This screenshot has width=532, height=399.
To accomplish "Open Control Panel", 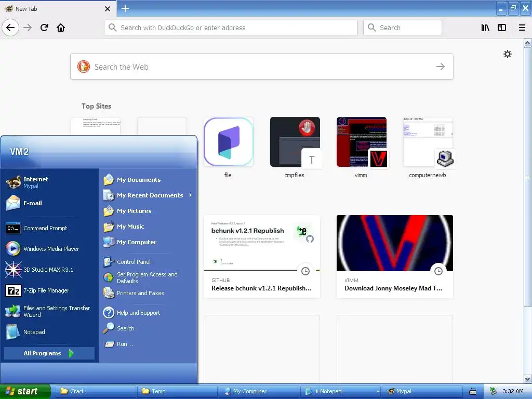I will (148, 262).
